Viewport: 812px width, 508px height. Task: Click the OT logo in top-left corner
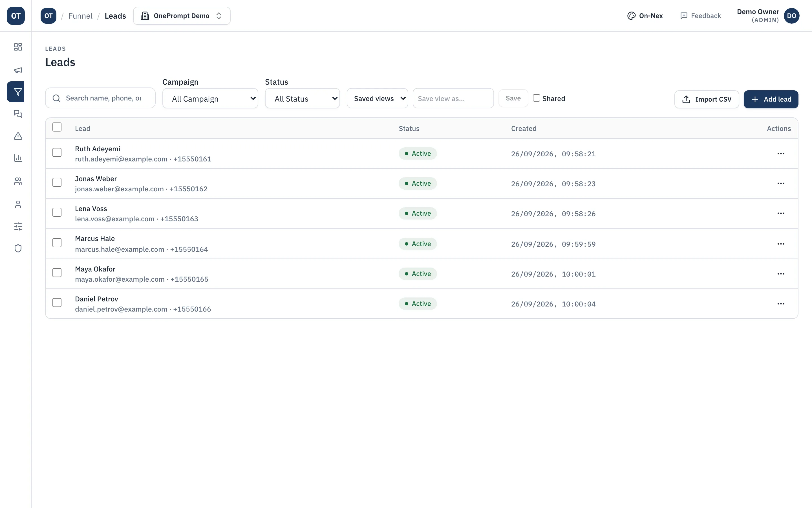[x=16, y=16]
